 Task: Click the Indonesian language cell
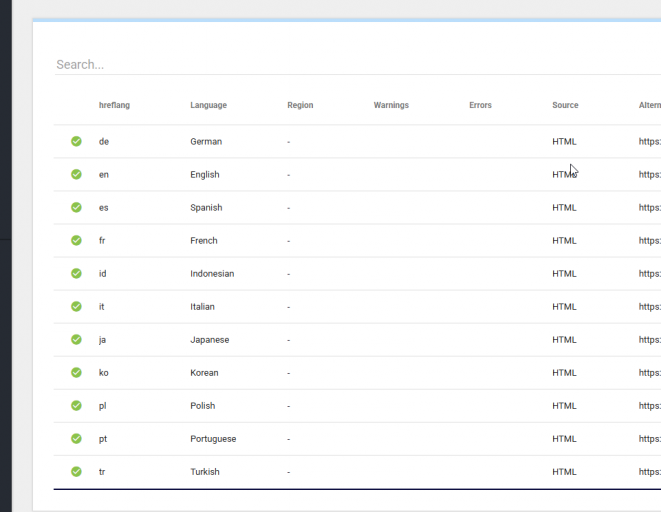click(212, 273)
